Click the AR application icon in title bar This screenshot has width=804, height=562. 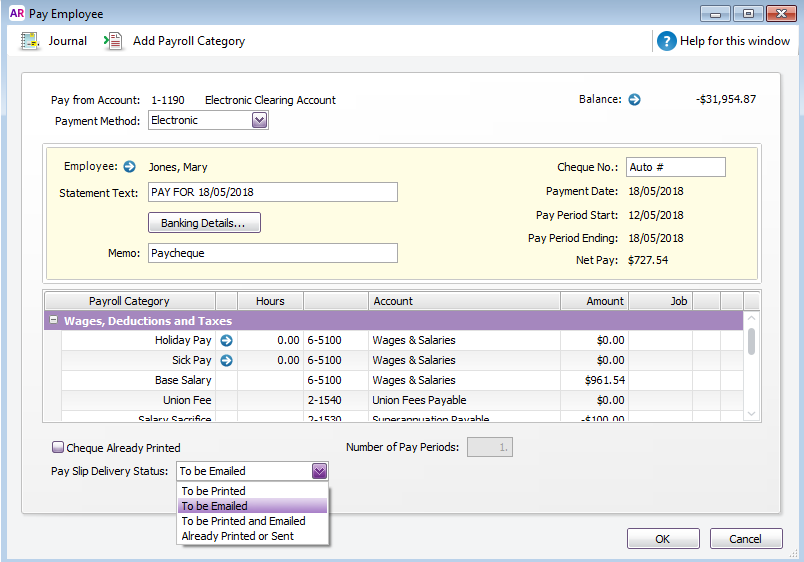coord(16,14)
